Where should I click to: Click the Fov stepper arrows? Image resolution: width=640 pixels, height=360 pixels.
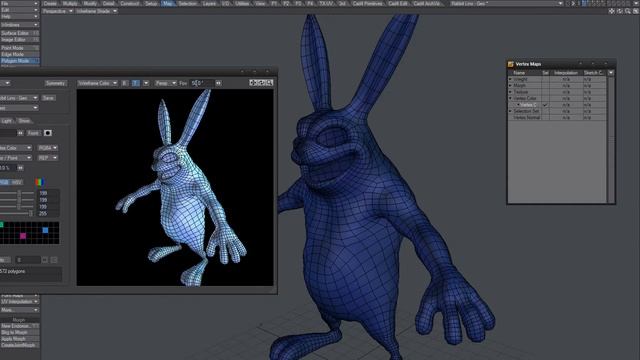[218, 83]
